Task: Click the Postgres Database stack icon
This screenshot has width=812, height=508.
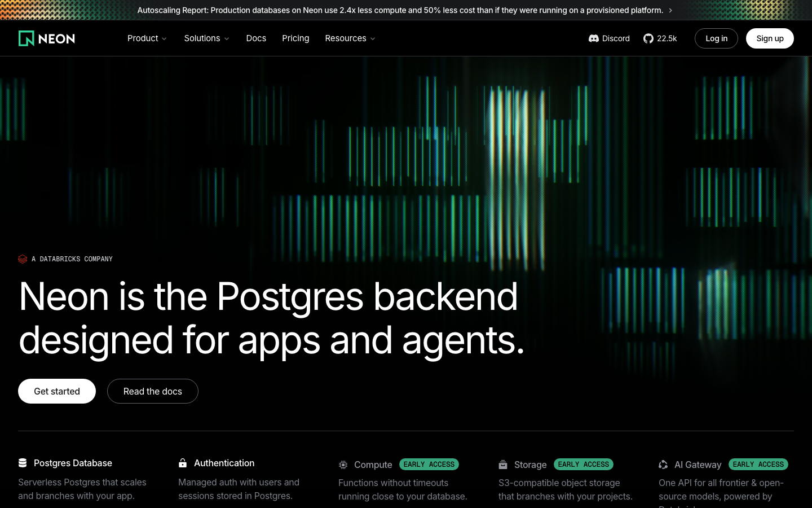Action: [23, 463]
